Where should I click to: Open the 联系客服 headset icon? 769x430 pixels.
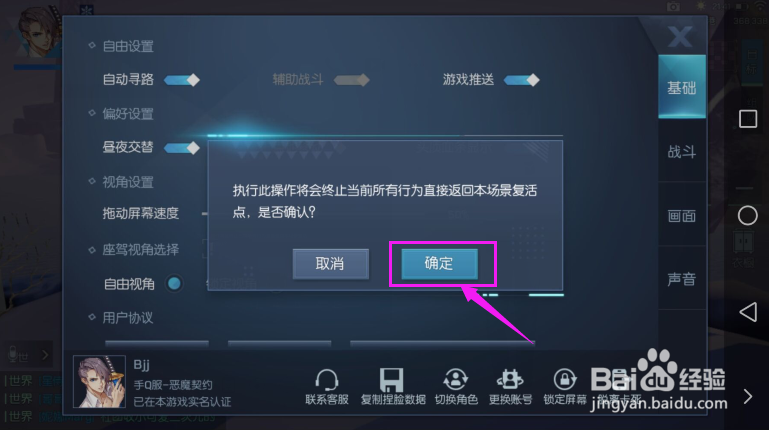point(327,379)
